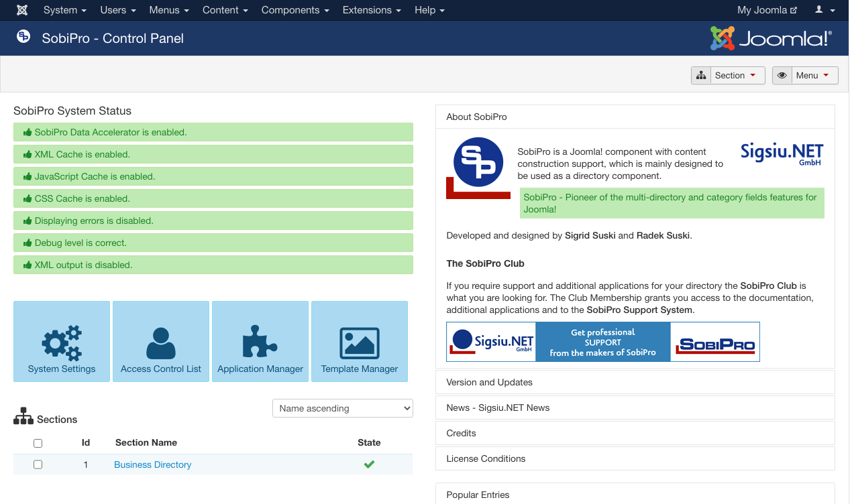850x504 pixels.
Task: Open the Help menu
Action: pyautogui.click(x=429, y=10)
